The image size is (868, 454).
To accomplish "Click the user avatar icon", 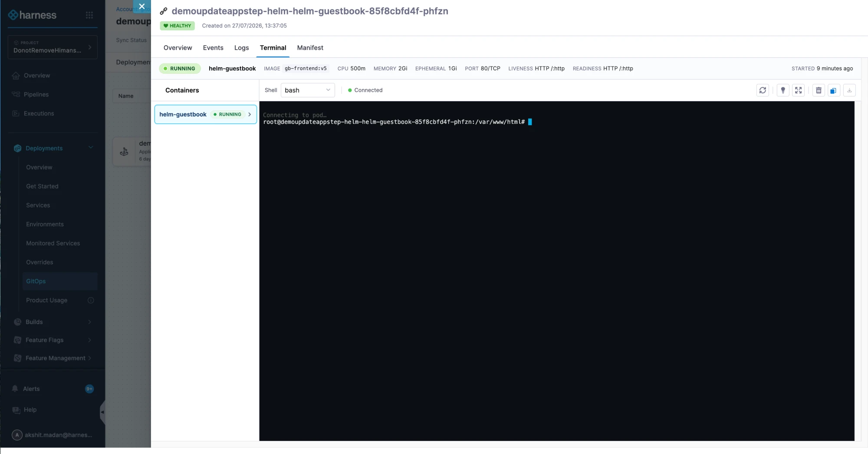I will [17, 435].
